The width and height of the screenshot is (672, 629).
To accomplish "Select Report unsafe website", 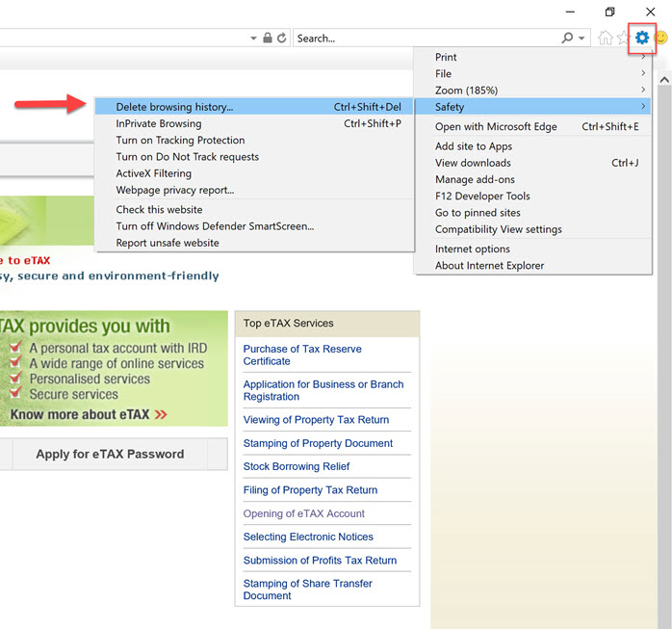I will pos(254,243).
